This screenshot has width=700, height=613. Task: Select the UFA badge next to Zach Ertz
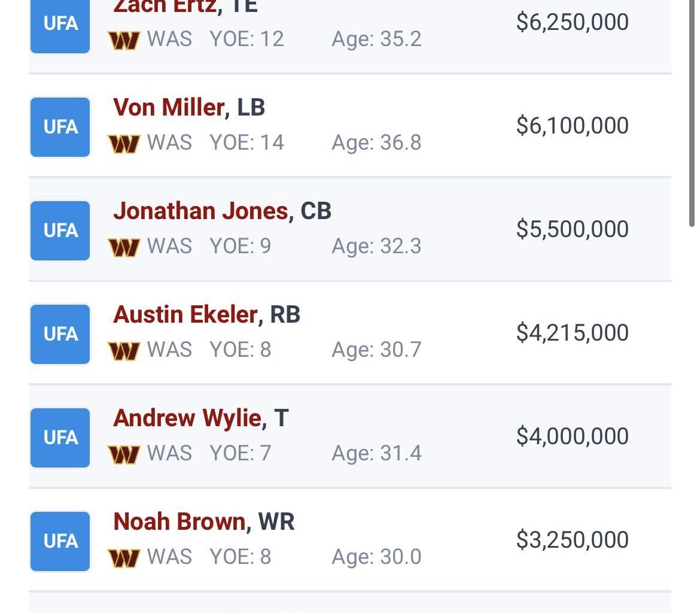click(x=59, y=24)
